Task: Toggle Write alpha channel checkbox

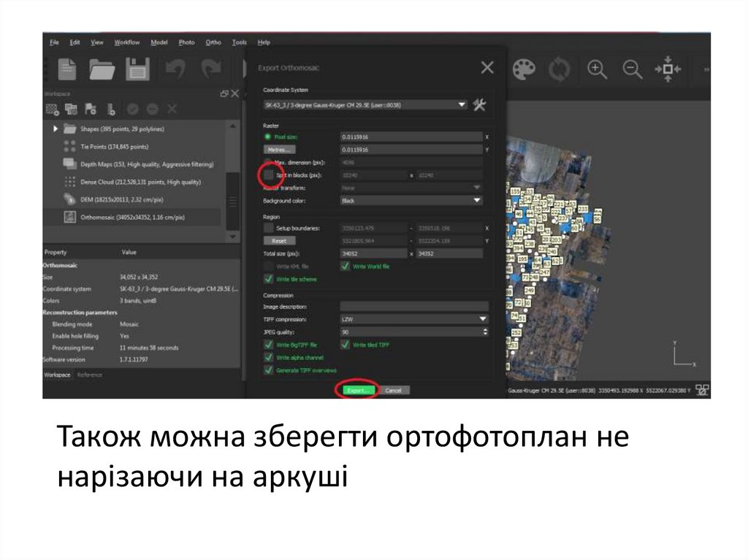Action: [x=269, y=357]
